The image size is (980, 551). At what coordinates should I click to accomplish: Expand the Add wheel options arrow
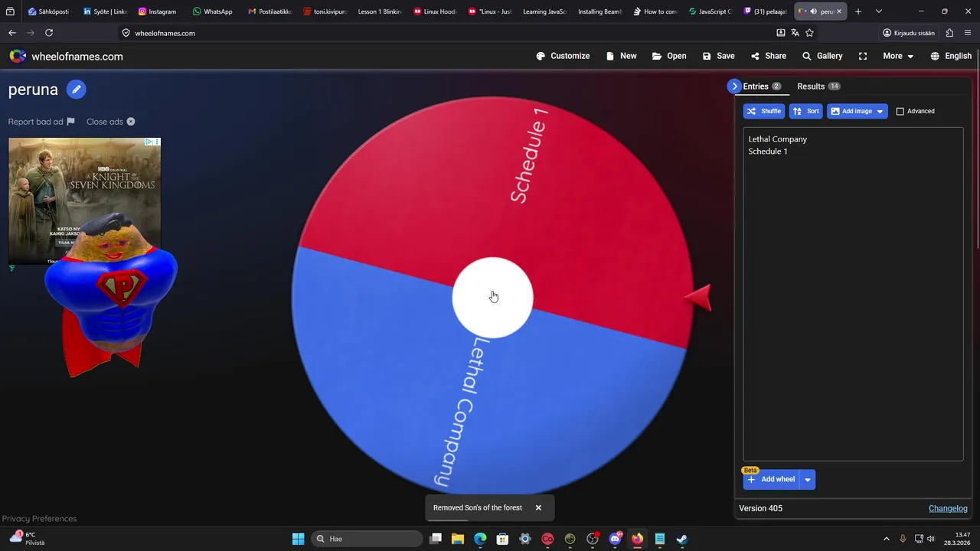tap(808, 479)
